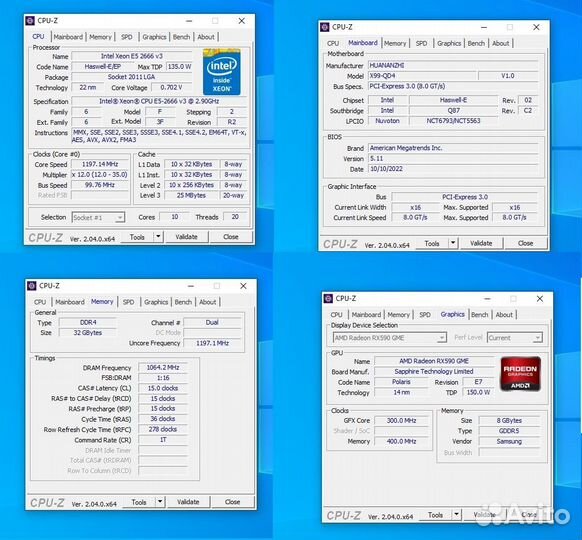Click Tools button in the Memory window
The image size is (582, 540).
pyautogui.click(x=139, y=502)
